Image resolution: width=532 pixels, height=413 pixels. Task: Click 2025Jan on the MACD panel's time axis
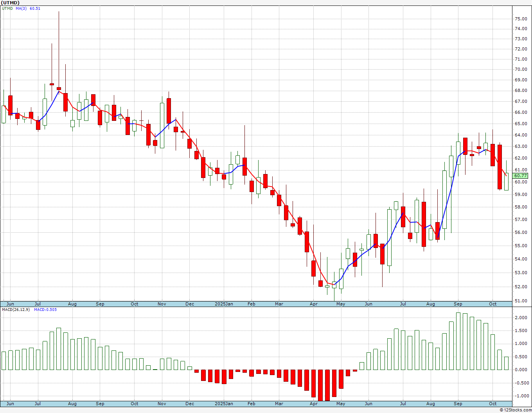[x=224, y=404]
